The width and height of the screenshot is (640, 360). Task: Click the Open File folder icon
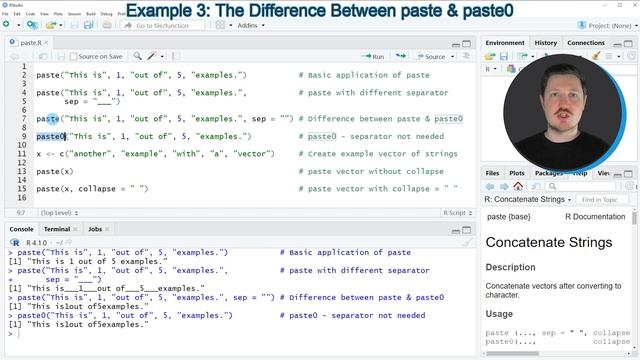50,25
